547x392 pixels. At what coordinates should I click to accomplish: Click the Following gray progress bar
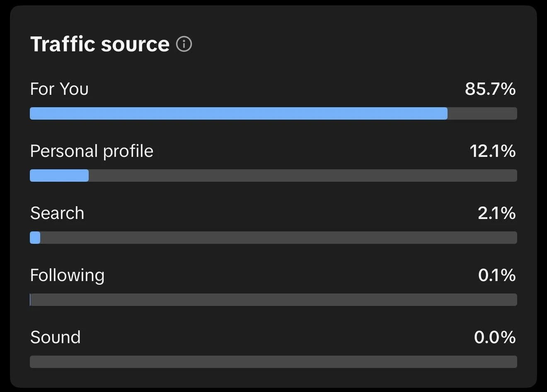point(273,300)
